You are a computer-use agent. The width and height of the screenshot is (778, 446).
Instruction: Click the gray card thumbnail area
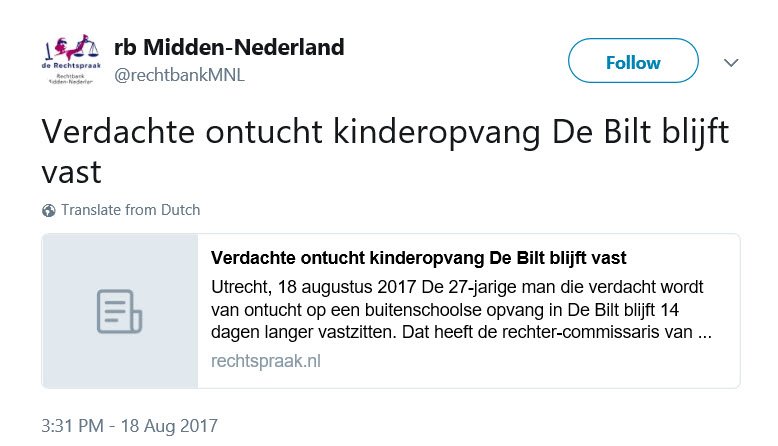coord(120,311)
